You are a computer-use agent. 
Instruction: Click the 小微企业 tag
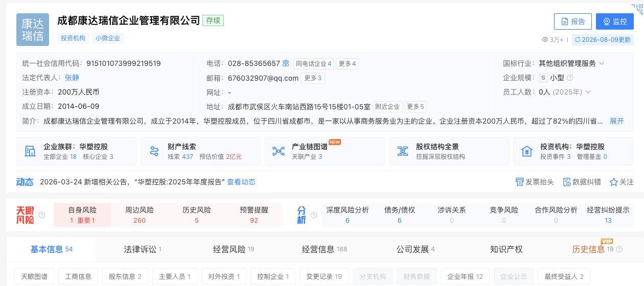pos(107,38)
